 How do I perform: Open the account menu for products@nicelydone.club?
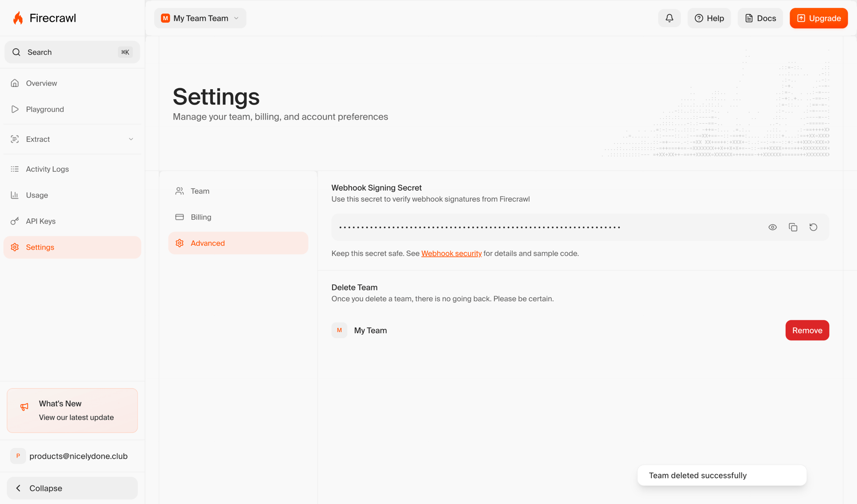[71, 456]
